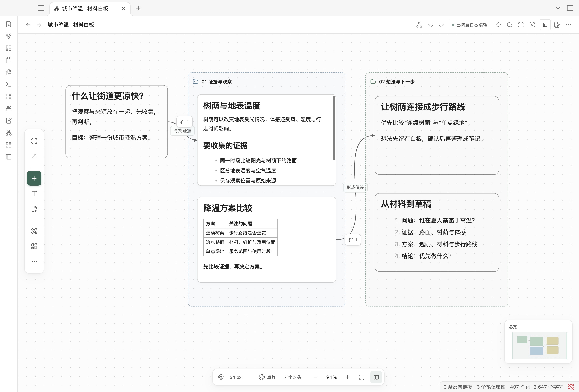Click 3 个笔记属性 in status bar
Image resolution: width=579 pixels, height=392 pixels.
coord(491,387)
